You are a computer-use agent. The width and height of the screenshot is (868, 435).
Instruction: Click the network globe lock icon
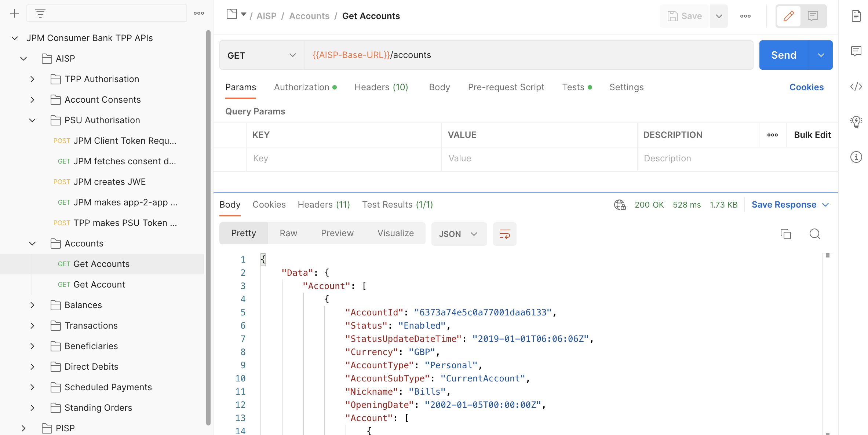point(620,205)
